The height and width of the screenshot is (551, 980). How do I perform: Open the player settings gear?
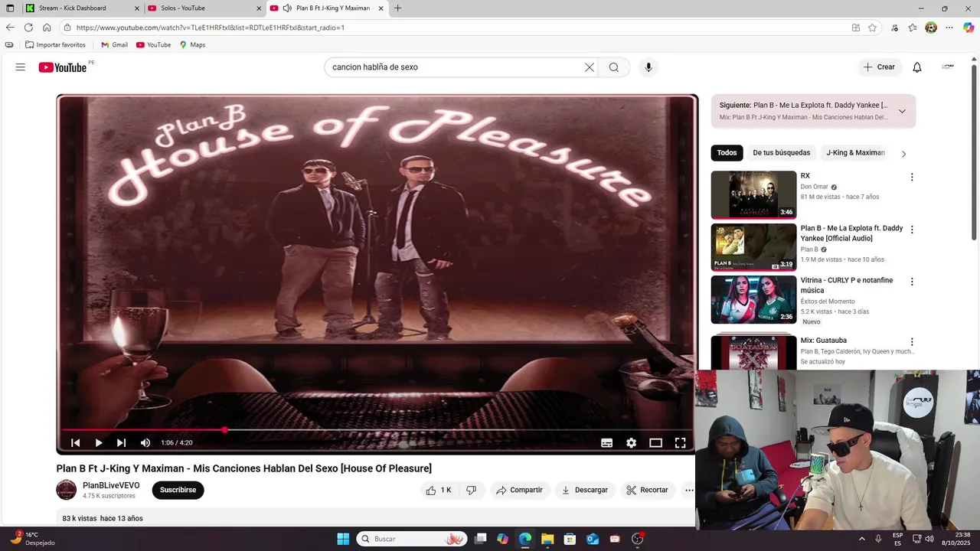(631, 443)
